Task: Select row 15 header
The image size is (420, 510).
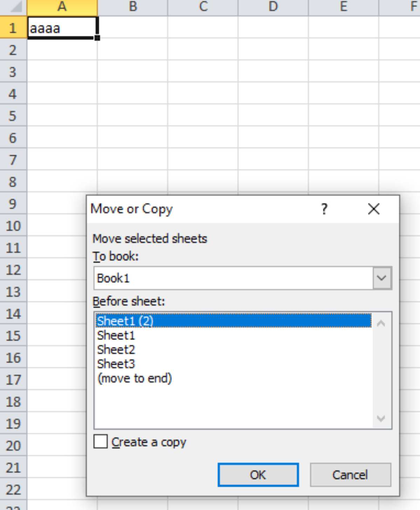Action: click(x=13, y=336)
